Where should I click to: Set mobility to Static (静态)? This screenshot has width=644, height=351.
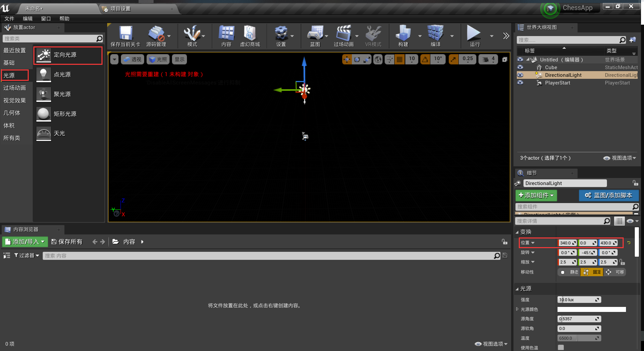pos(570,272)
